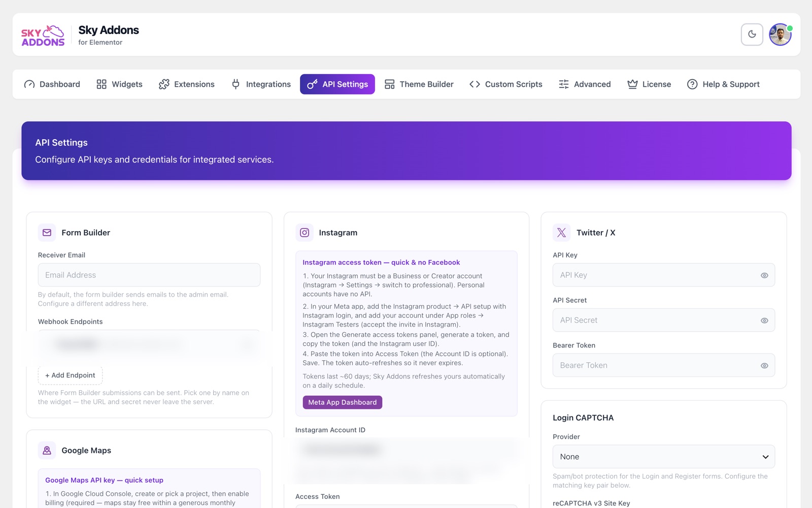This screenshot has width=812, height=508.
Task: Click the reCAPTCHA v3 Site Key label
Action: (591, 503)
